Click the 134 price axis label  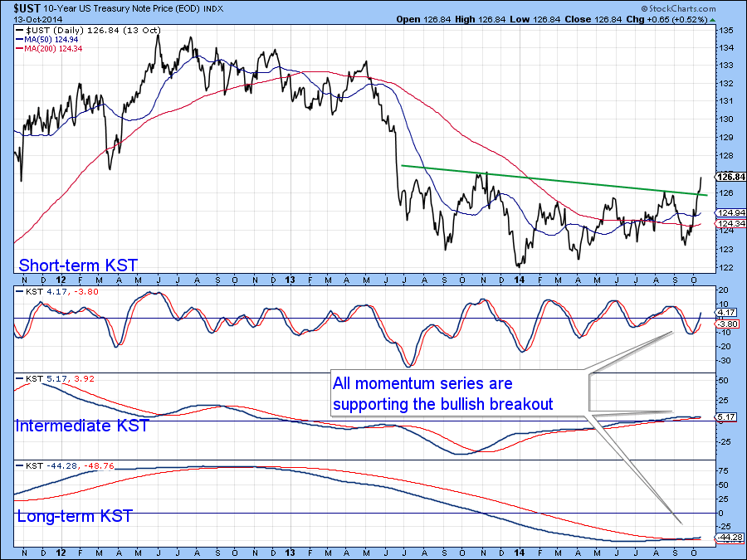pyautogui.click(x=725, y=47)
